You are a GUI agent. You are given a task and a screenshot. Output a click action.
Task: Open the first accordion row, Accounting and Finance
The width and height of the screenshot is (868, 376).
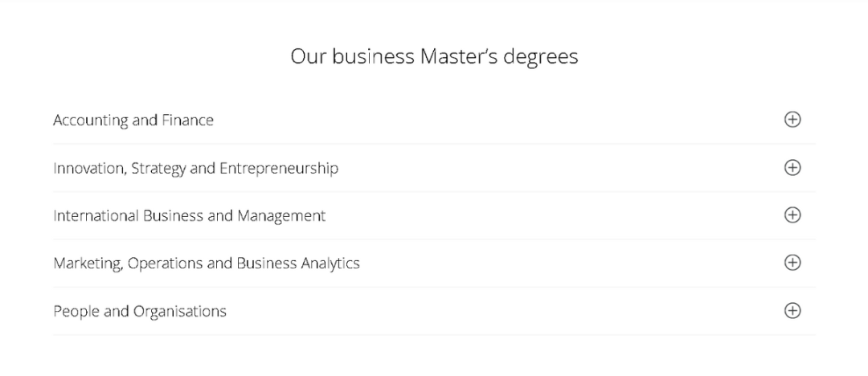click(434, 120)
